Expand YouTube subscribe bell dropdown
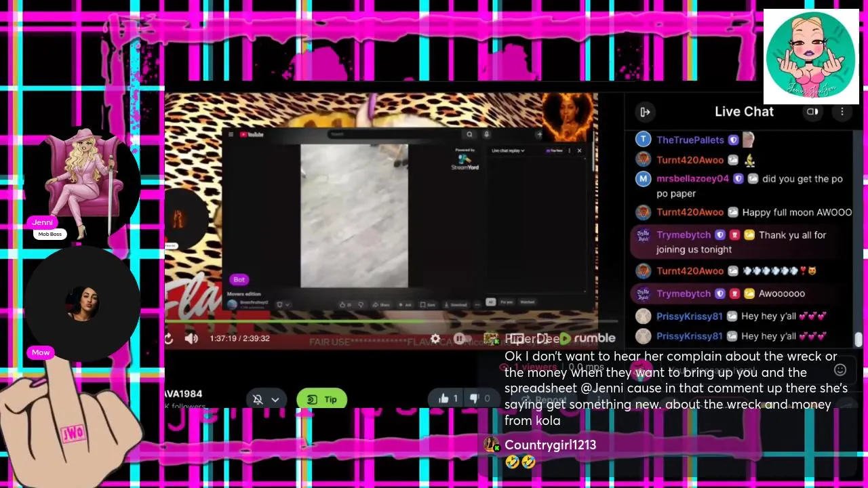868x488 pixels. tap(284, 304)
